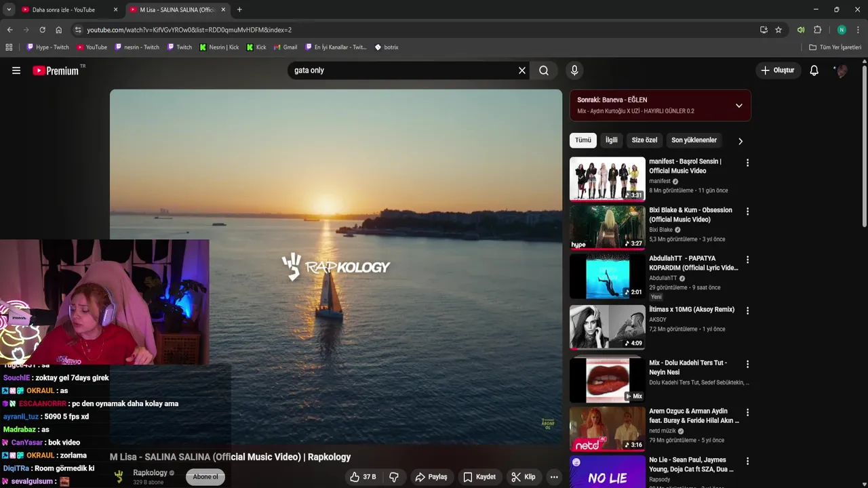Image resolution: width=868 pixels, height=488 pixels.
Task: Save video with Kaydet button
Action: (479, 477)
